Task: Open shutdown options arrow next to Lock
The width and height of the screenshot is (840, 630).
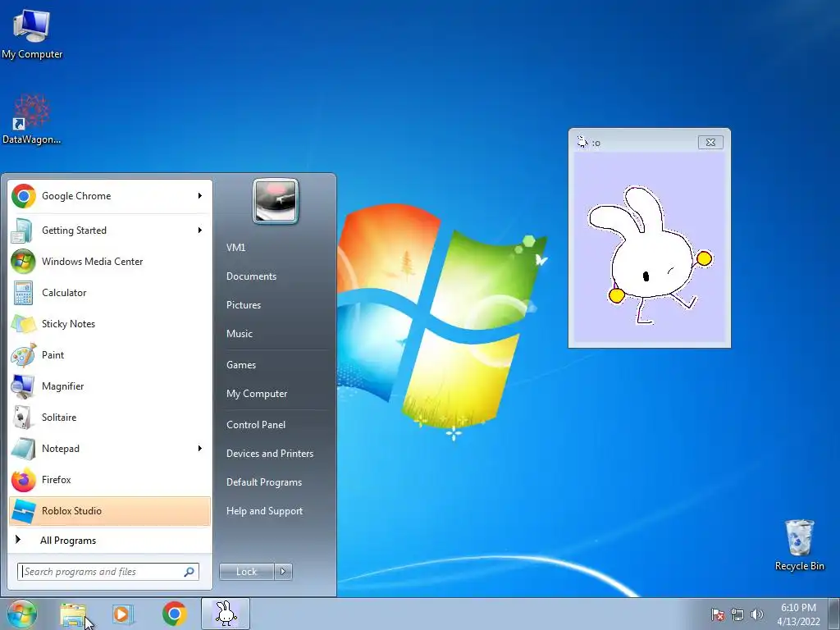Action: click(283, 572)
